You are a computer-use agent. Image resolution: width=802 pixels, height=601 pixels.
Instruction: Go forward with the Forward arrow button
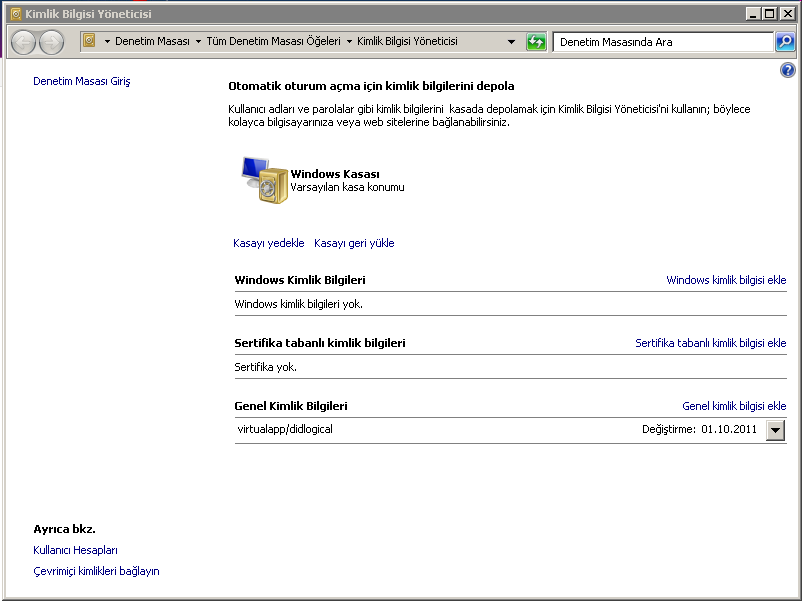coord(52,42)
